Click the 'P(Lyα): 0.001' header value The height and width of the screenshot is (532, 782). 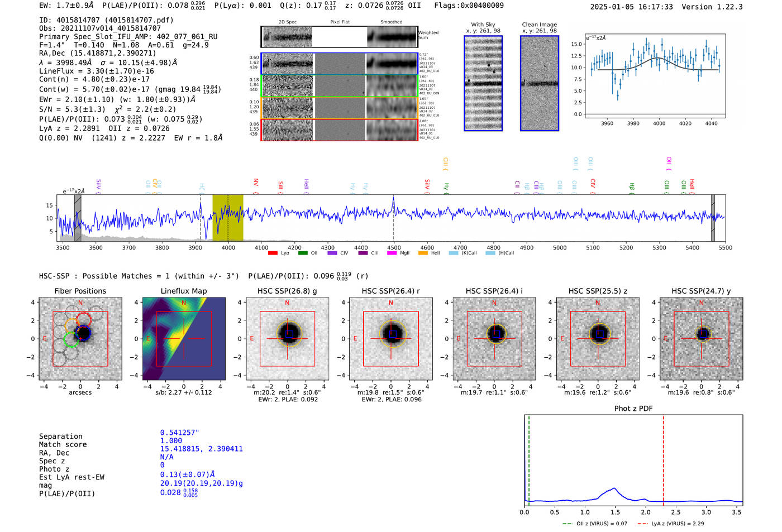tap(243, 6)
